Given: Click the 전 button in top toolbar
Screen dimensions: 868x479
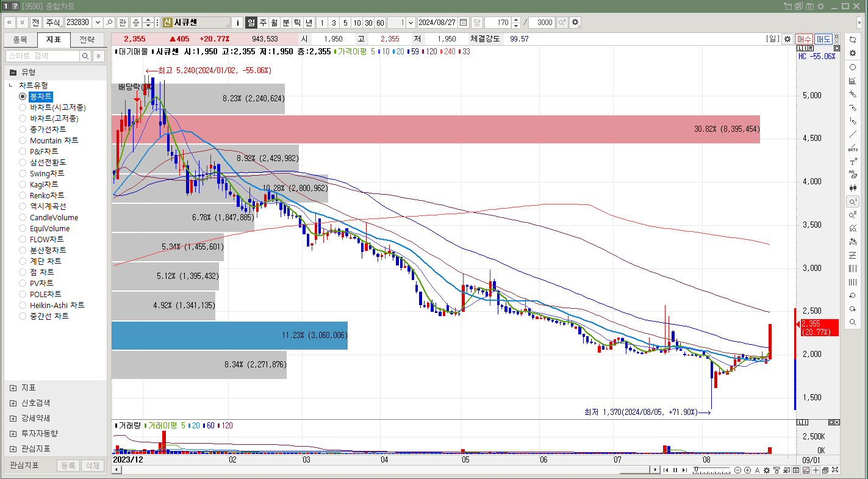Looking at the screenshot, I should [35, 23].
